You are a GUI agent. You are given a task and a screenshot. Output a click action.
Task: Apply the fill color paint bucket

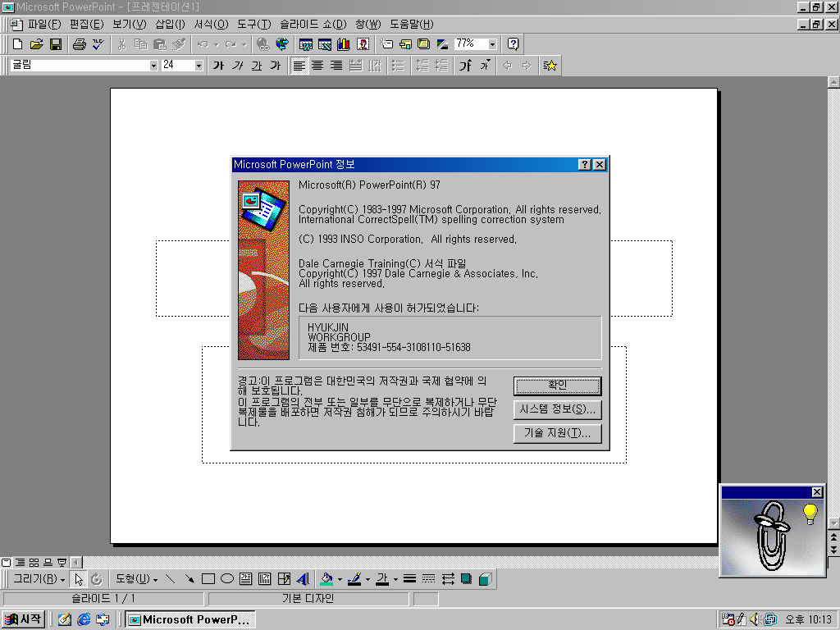(x=326, y=579)
